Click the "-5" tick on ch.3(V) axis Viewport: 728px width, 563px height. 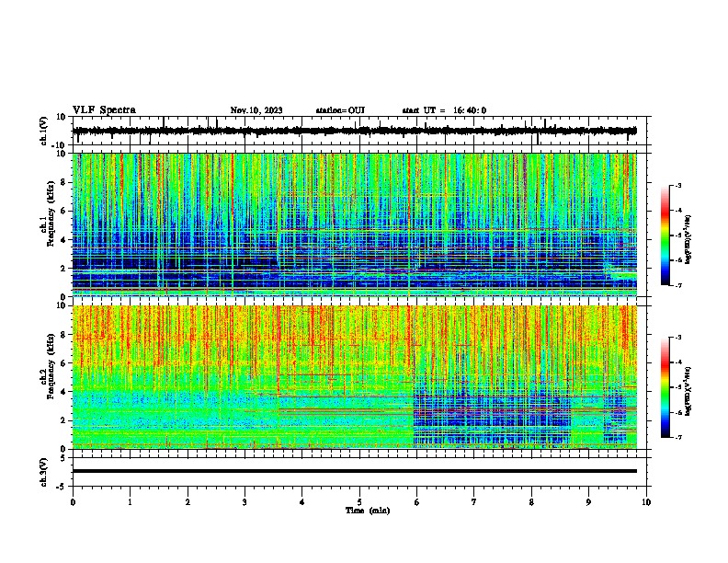[63, 487]
